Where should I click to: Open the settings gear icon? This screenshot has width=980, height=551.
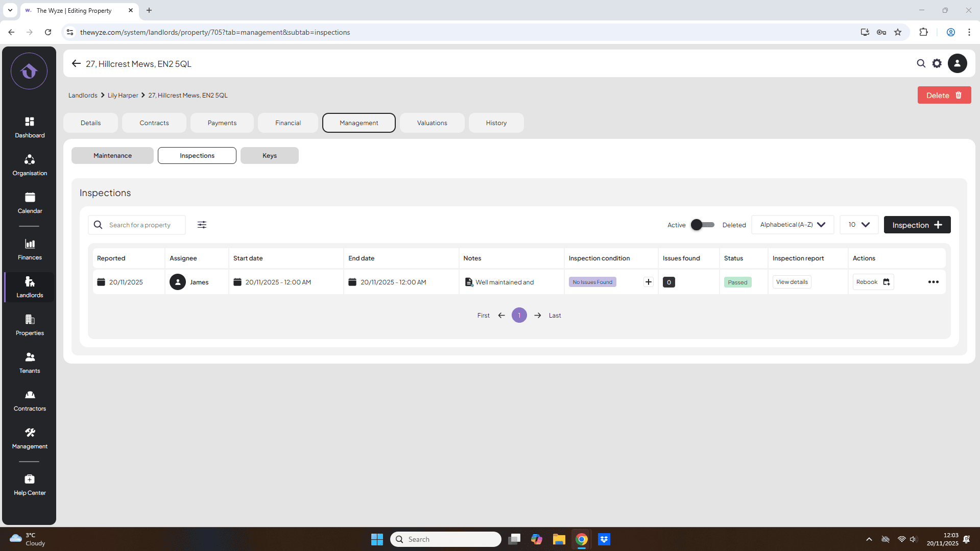pyautogui.click(x=937, y=63)
